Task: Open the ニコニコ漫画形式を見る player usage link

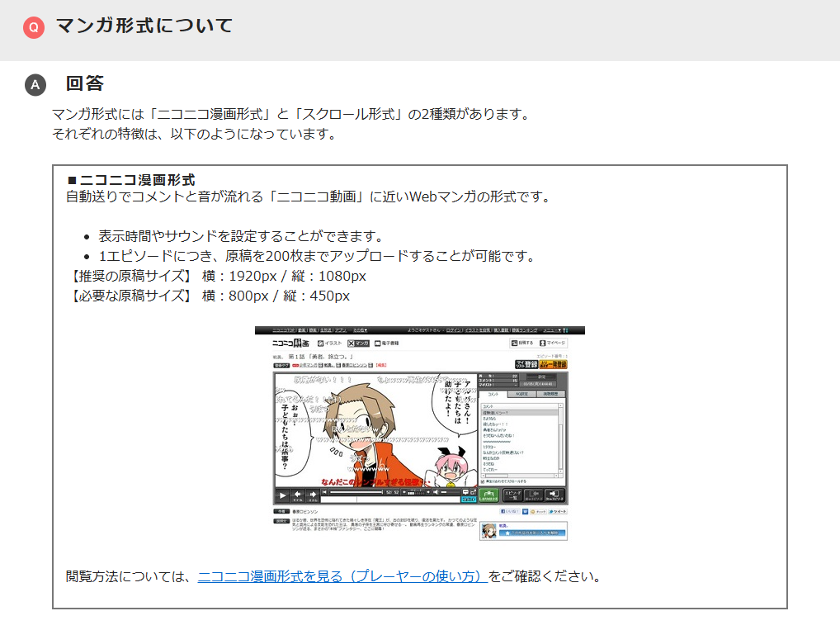Action: (x=342, y=576)
